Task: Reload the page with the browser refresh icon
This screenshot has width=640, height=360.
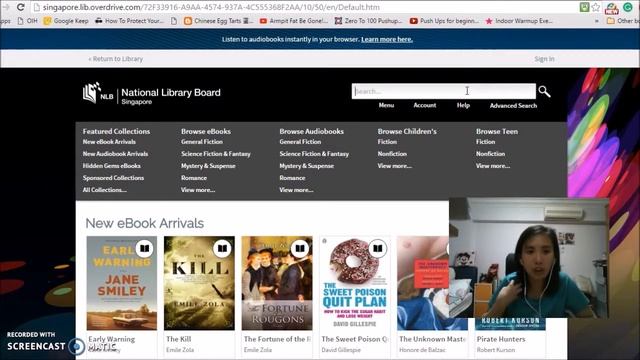Action: (x=20, y=7)
